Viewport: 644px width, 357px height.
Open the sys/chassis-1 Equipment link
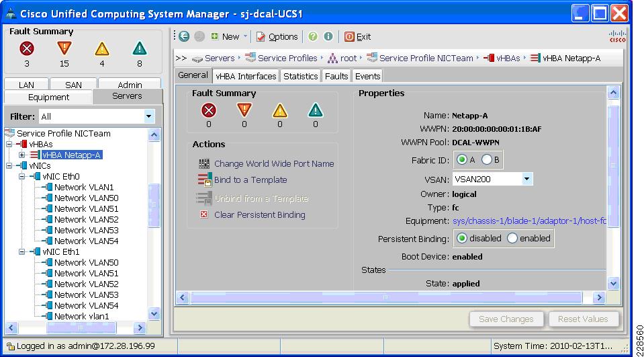(529, 221)
